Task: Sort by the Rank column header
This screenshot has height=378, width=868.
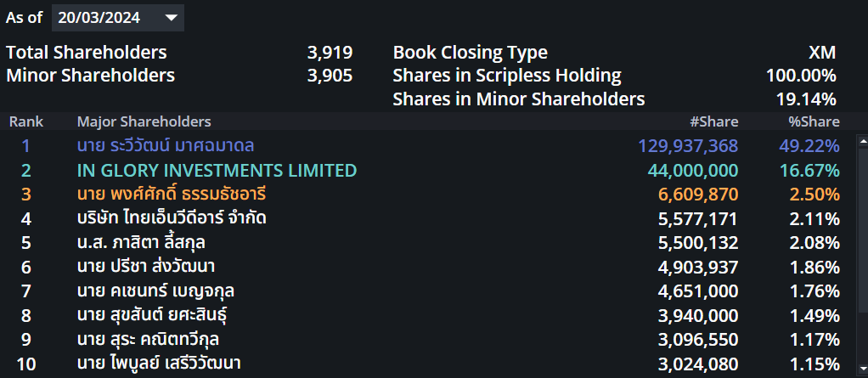Action: (26, 121)
